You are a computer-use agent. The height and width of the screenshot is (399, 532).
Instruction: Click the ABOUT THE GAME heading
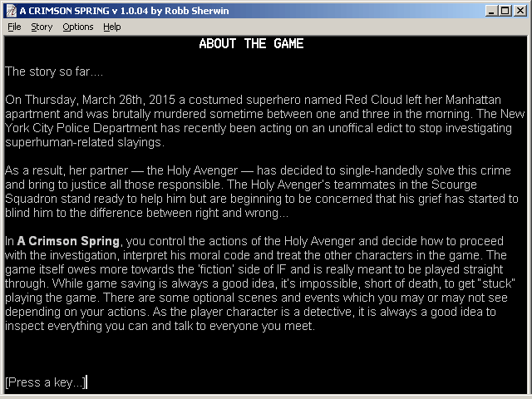coord(251,44)
